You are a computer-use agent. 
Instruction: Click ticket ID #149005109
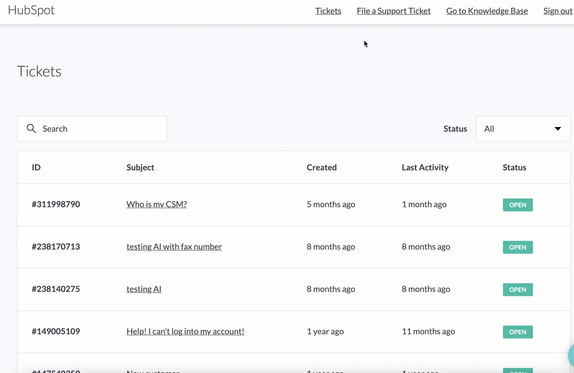pos(56,331)
